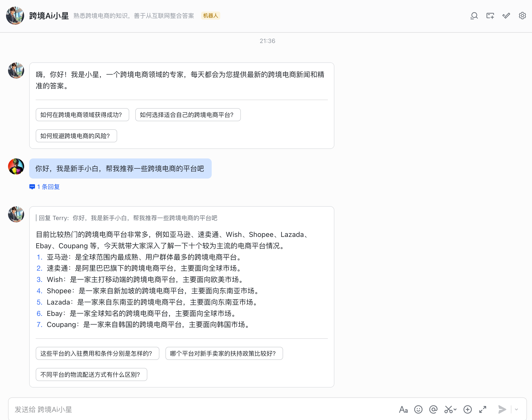Viewport: 532px width, 420px height.
Task: Click the 跨境Ai小星 header avatar
Action: [15, 16]
